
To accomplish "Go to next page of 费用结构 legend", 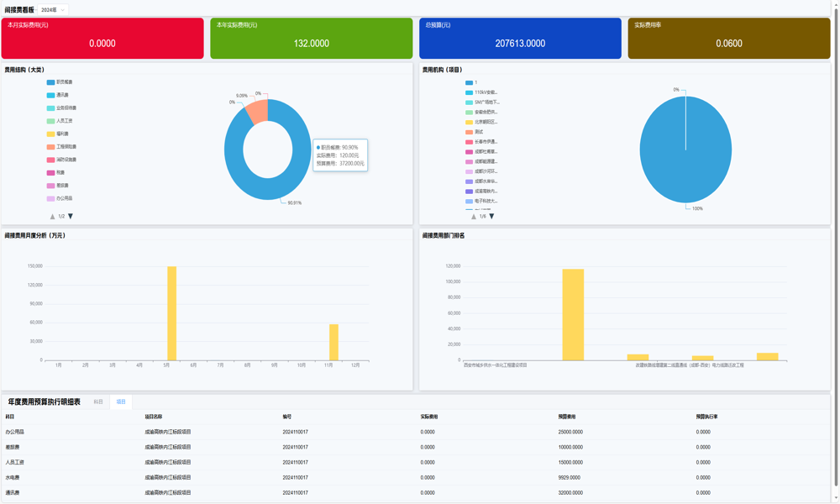I will (x=71, y=217).
